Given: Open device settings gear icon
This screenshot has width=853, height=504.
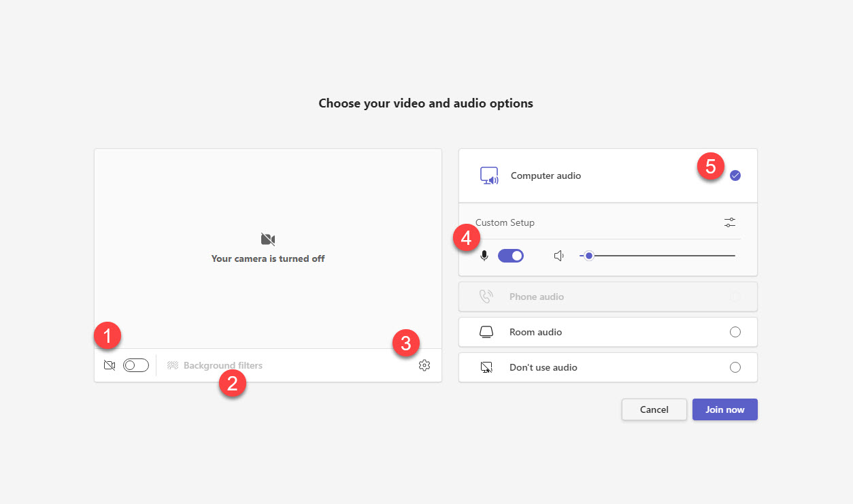Looking at the screenshot, I should coord(424,366).
